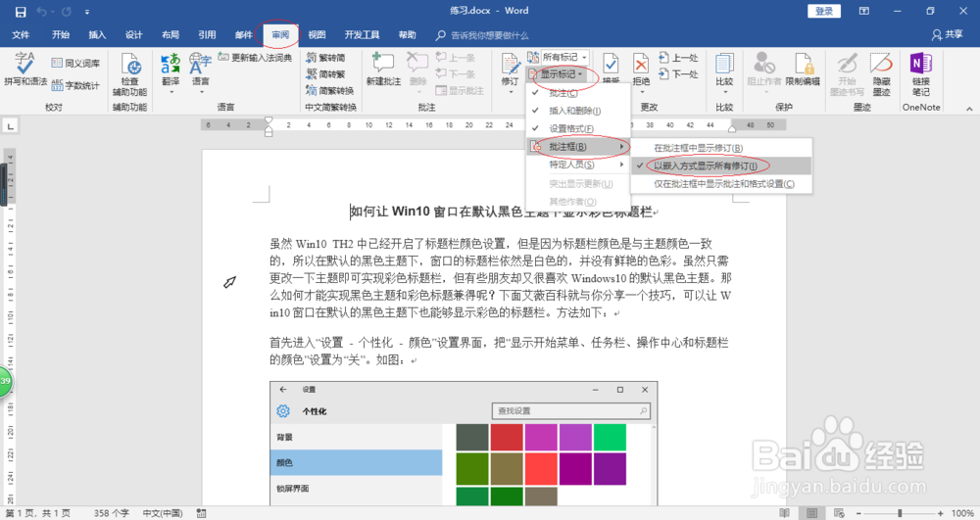Click the 登录 sign-in button

[x=824, y=11]
